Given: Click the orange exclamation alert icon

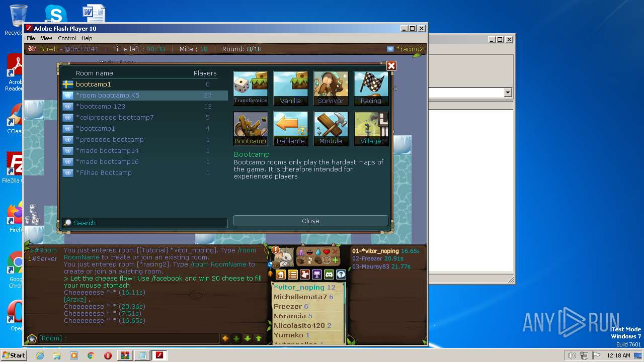Looking at the screenshot, I should pos(276,250).
